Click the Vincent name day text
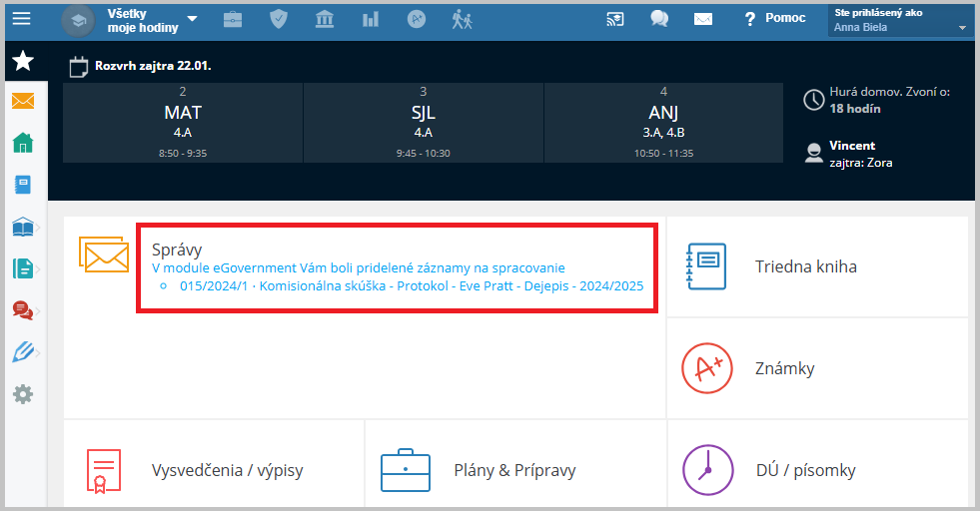The width and height of the screenshot is (980, 511). [852, 146]
